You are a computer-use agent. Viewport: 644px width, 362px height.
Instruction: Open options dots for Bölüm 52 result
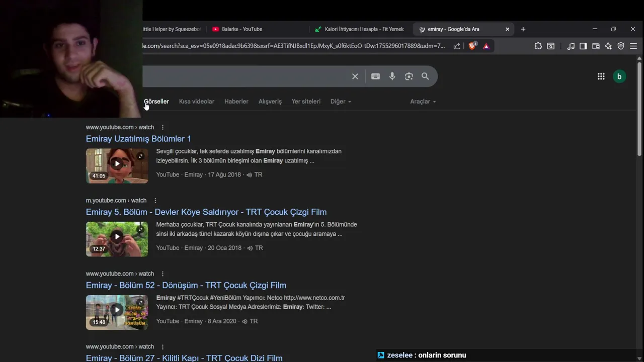click(x=163, y=274)
